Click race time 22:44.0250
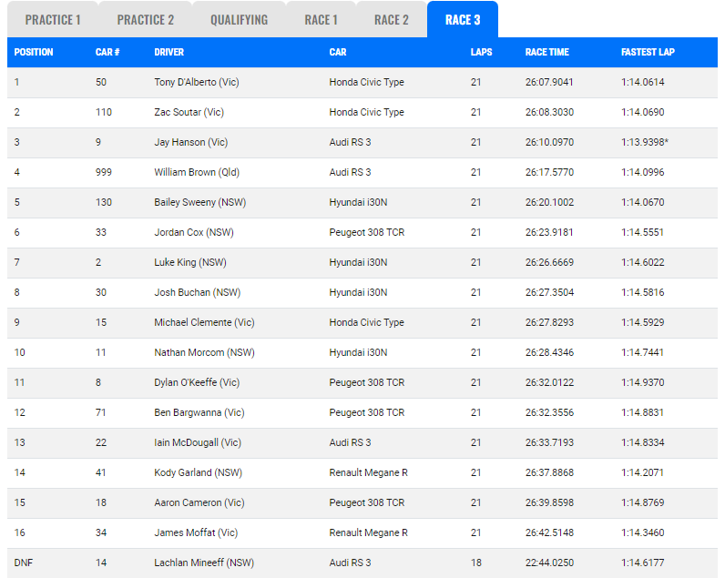Image resolution: width=725 pixels, height=588 pixels. [x=549, y=563]
